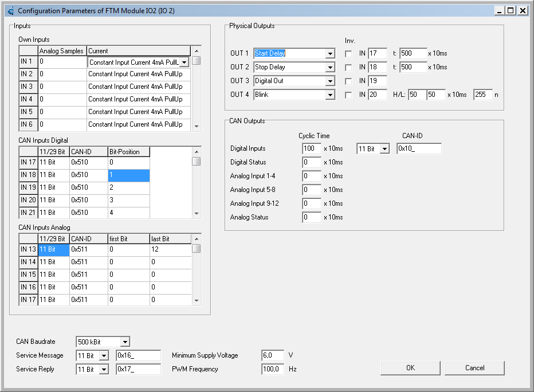Expand the IN 1 Current type dropdown

[184, 62]
